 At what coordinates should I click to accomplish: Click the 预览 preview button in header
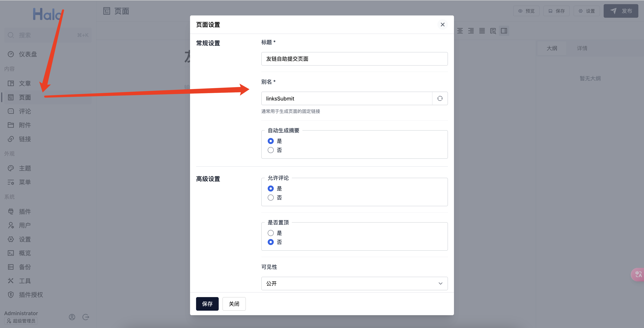[x=526, y=11]
